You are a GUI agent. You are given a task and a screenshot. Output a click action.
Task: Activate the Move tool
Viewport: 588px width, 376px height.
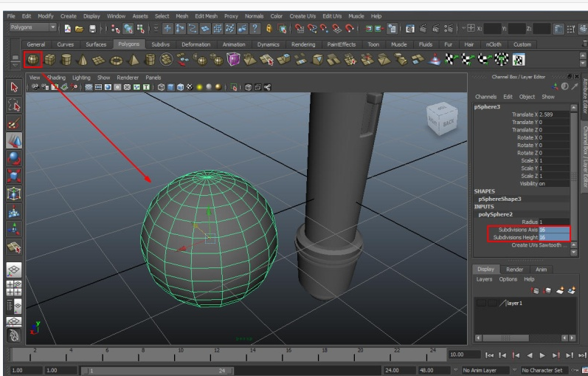[14, 141]
